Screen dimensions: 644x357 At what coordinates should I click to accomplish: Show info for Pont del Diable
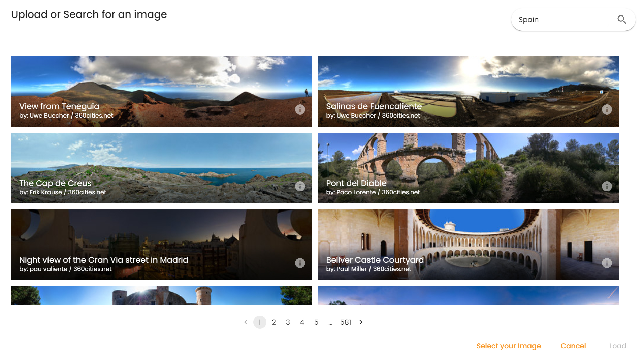tap(607, 186)
